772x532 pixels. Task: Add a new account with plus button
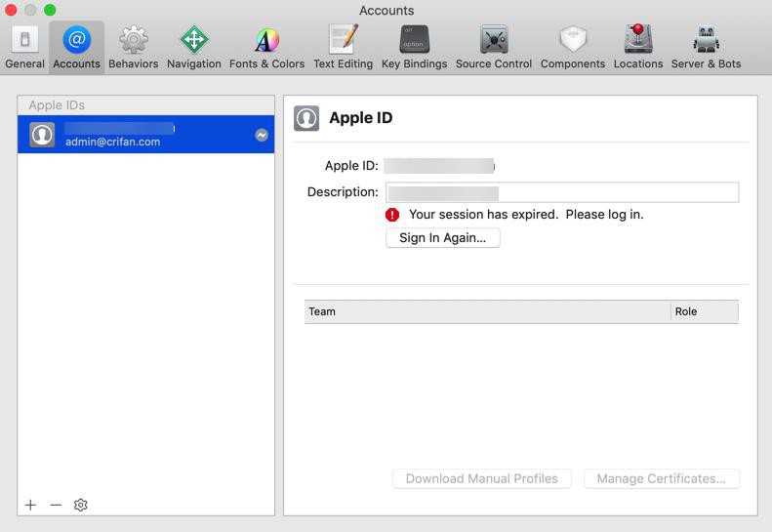point(30,505)
